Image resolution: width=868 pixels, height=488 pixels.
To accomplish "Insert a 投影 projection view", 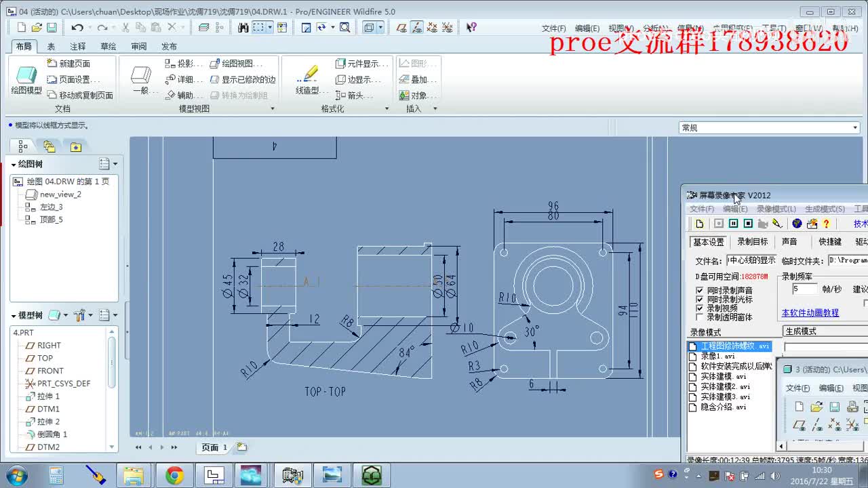I will tap(184, 63).
